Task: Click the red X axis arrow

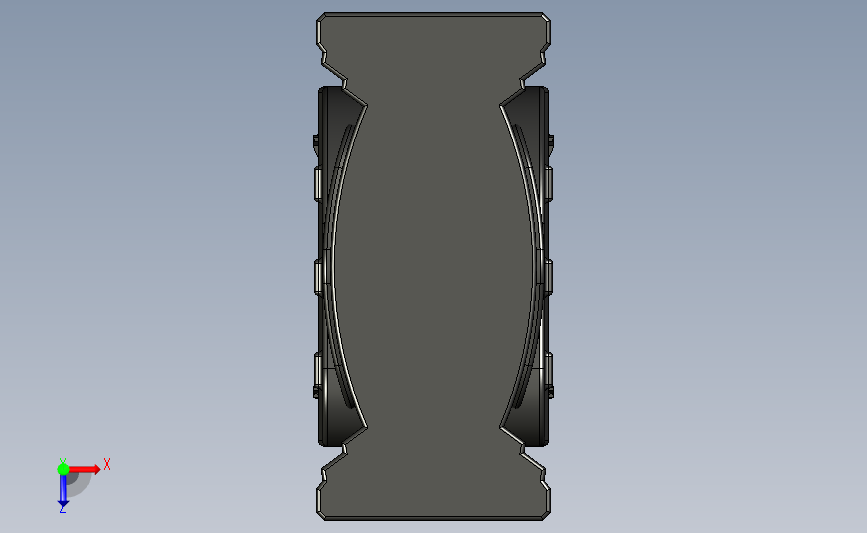Action: coord(84,469)
